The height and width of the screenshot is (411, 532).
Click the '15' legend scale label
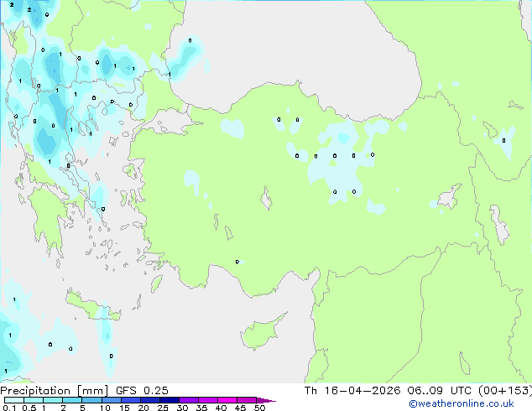pyautogui.click(x=124, y=408)
